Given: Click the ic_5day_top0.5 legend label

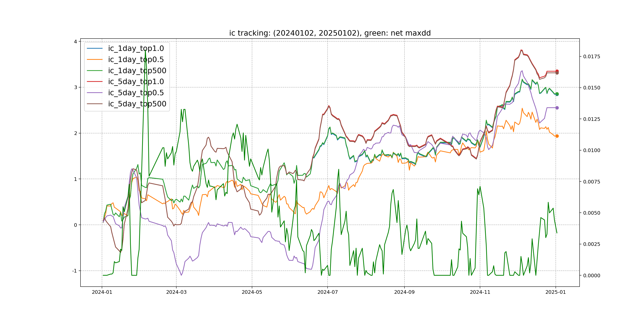Looking at the screenshot, I should [136, 93].
